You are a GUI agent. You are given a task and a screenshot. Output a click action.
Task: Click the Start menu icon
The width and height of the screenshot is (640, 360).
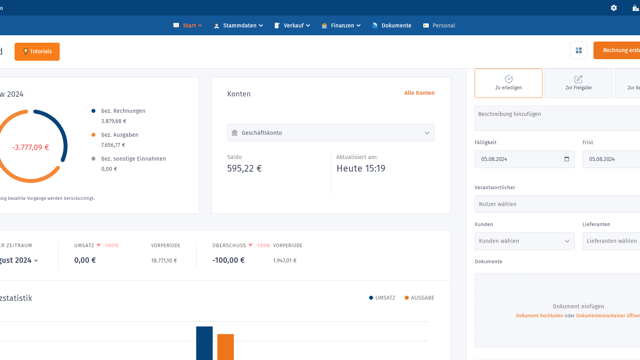(x=176, y=25)
